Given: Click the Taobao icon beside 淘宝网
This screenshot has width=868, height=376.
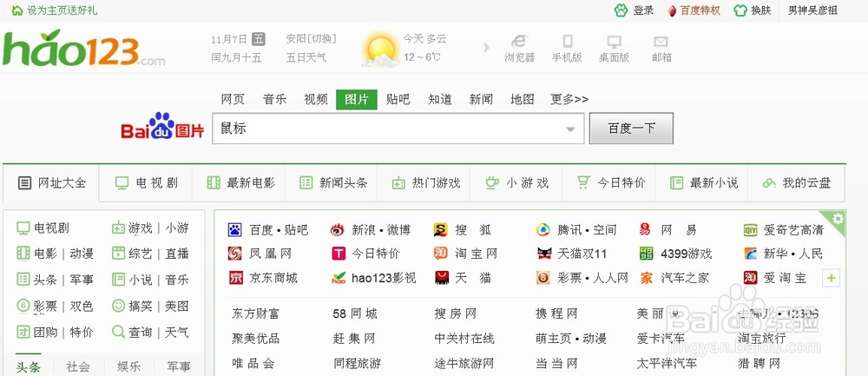Looking at the screenshot, I should (440, 254).
